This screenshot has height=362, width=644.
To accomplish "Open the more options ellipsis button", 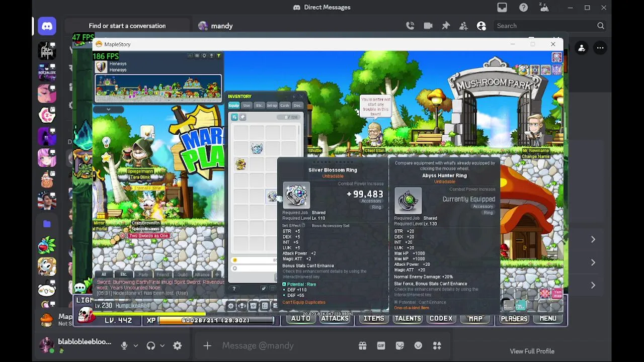I will (x=600, y=48).
